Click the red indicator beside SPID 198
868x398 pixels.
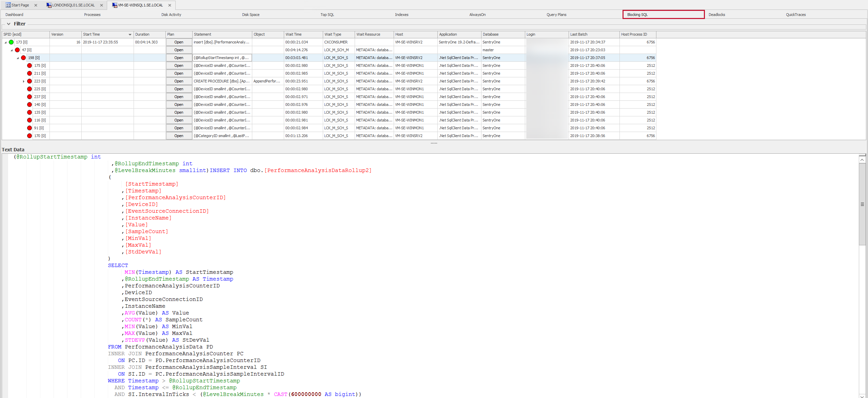point(23,58)
